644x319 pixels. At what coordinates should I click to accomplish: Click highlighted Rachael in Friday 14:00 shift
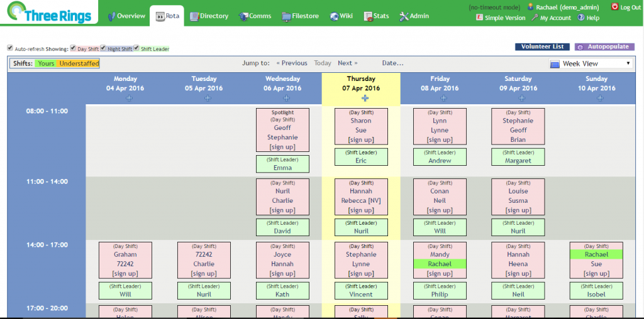point(440,264)
